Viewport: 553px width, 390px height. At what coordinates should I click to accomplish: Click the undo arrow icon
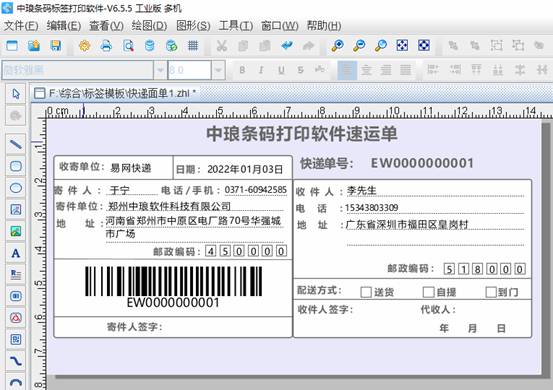point(287,45)
